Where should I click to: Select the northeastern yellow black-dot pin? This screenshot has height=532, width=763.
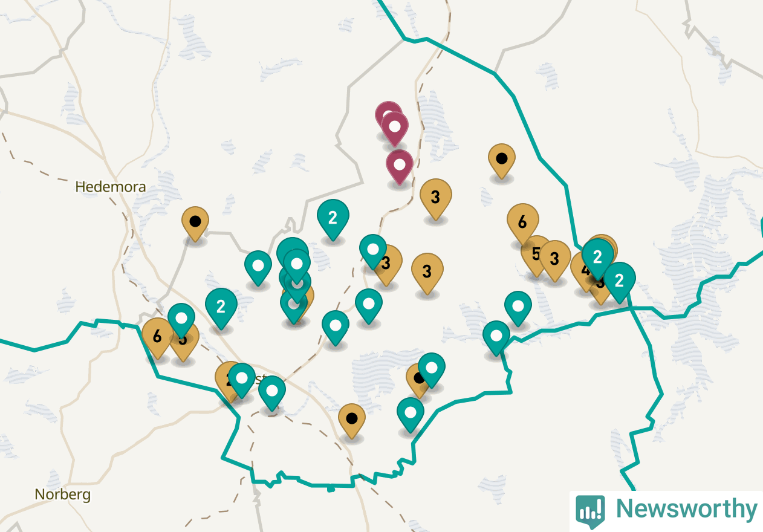[x=501, y=161]
